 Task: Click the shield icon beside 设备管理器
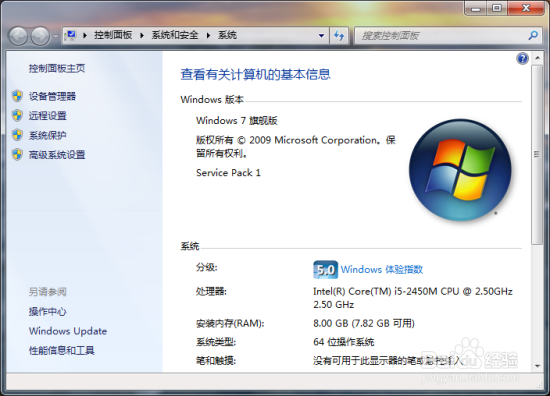pyautogui.click(x=17, y=96)
